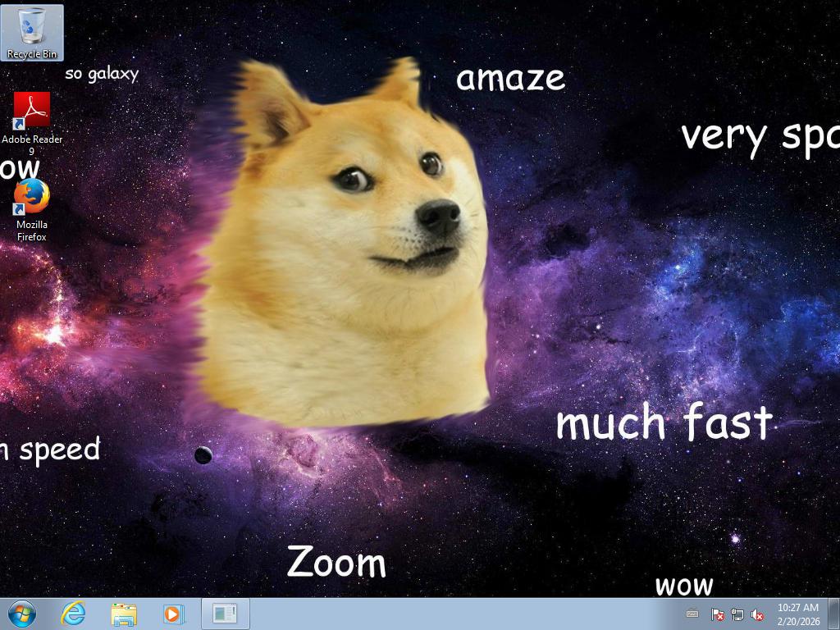The image size is (840, 630).
Task: Click the network status tray icon
Action: [737, 614]
